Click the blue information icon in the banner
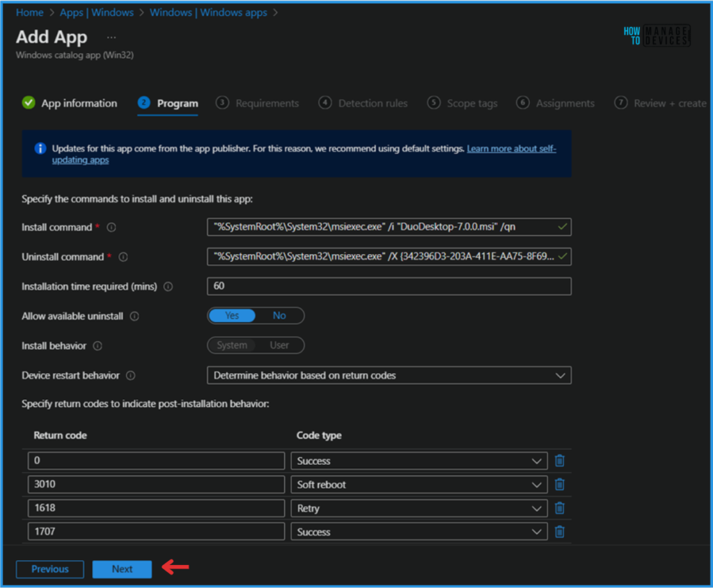The height and width of the screenshot is (588, 713). coord(40,149)
